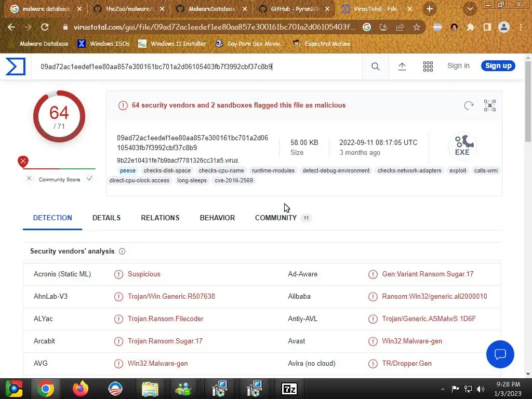
Task: Open a new tab with plus button
Action: (430, 9)
